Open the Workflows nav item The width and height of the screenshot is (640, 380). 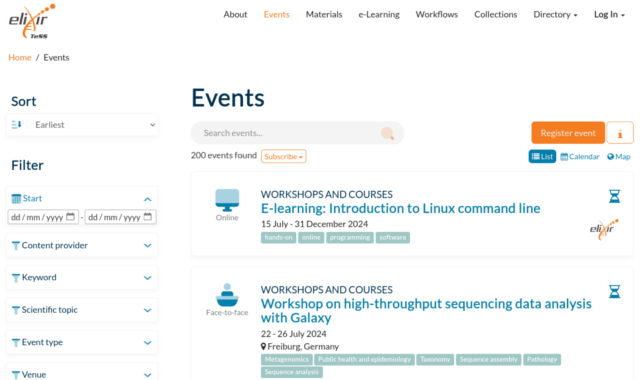tap(437, 15)
